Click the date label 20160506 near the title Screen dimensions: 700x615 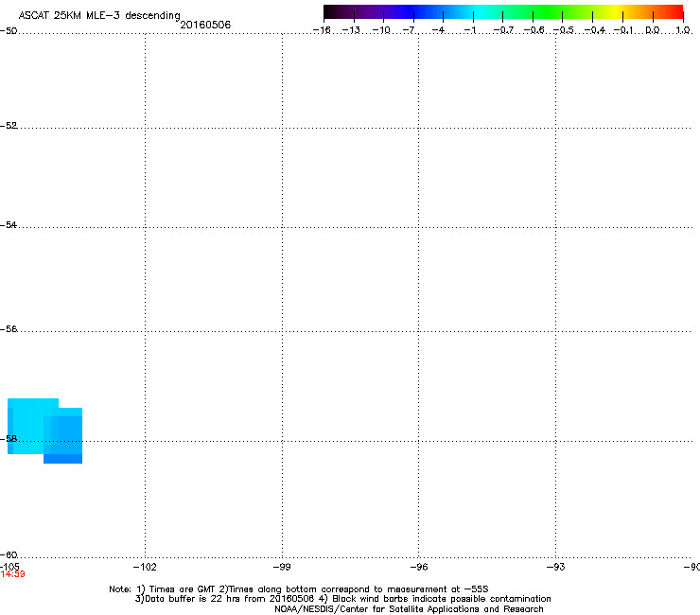pos(205,25)
